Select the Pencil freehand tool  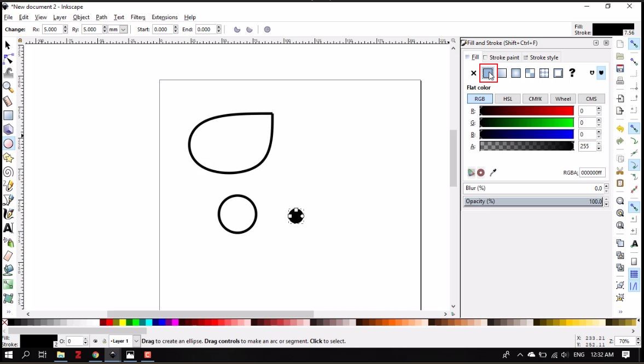pos(8,186)
